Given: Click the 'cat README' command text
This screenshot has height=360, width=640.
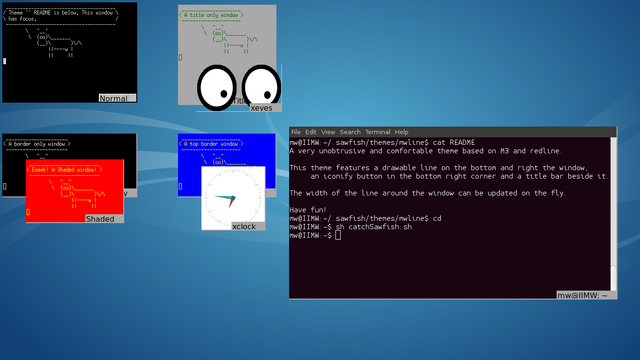Looking at the screenshot, I should pyautogui.click(x=453, y=142).
